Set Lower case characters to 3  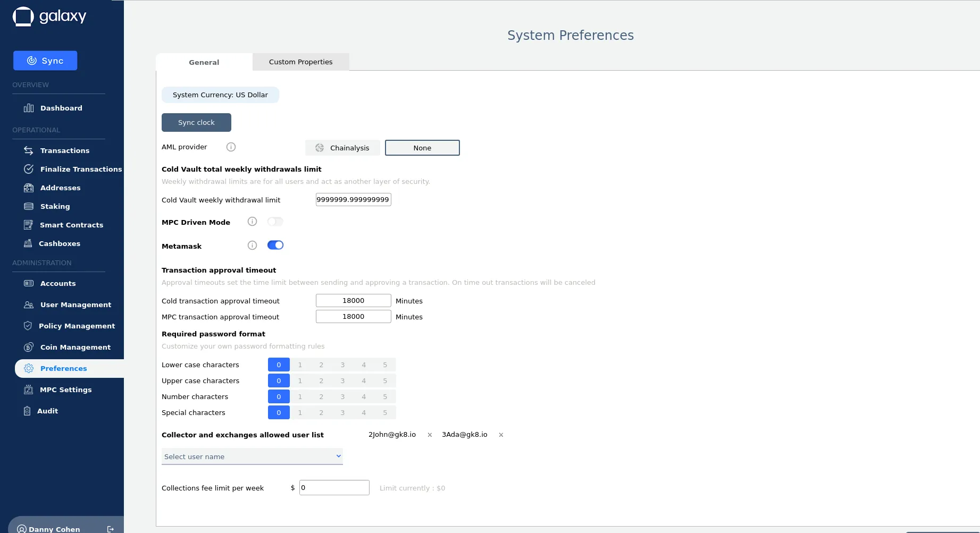[342, 365]
